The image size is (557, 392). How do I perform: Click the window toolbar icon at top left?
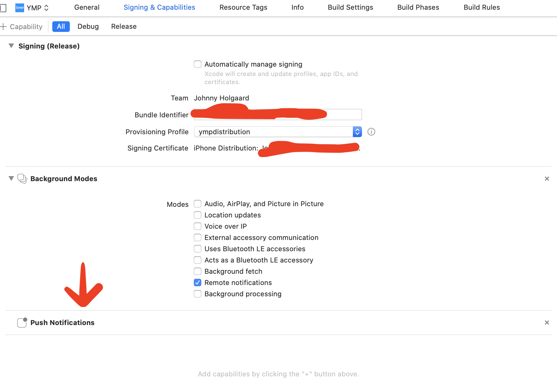click(3, 8)
